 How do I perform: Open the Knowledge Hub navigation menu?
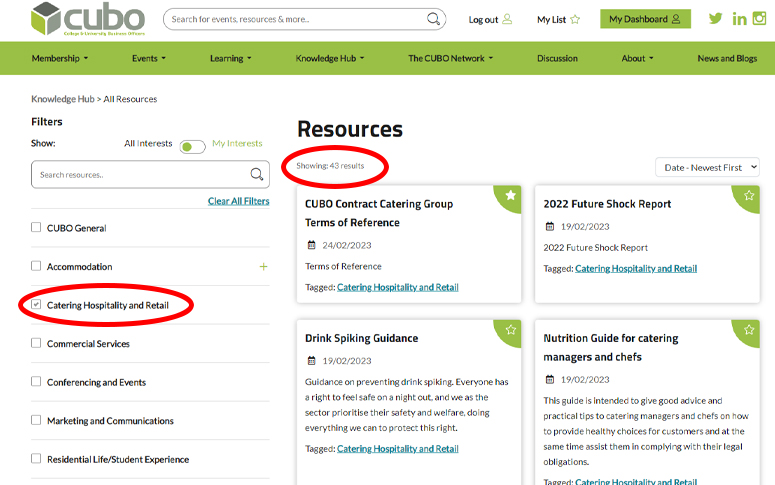tap(330, 58)
